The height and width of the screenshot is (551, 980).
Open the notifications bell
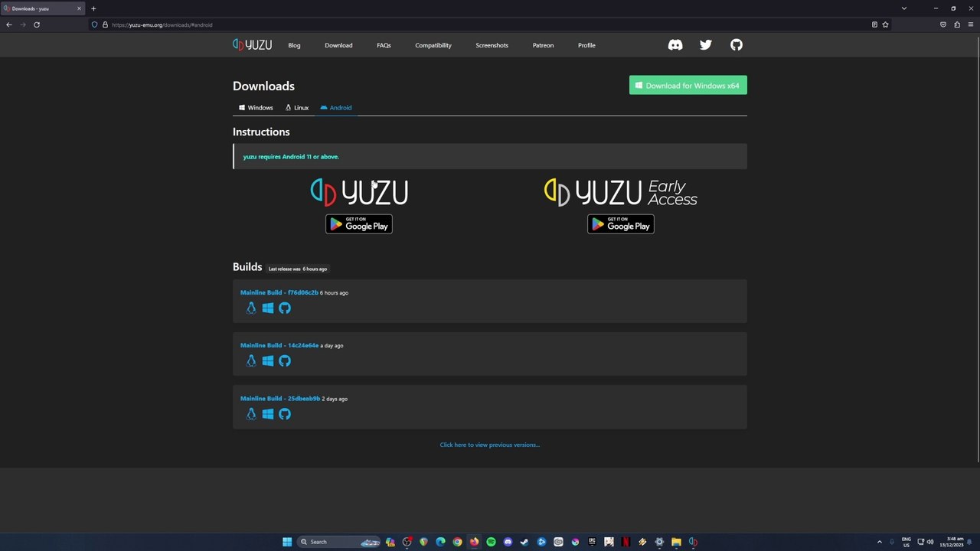tap(970, 542)
